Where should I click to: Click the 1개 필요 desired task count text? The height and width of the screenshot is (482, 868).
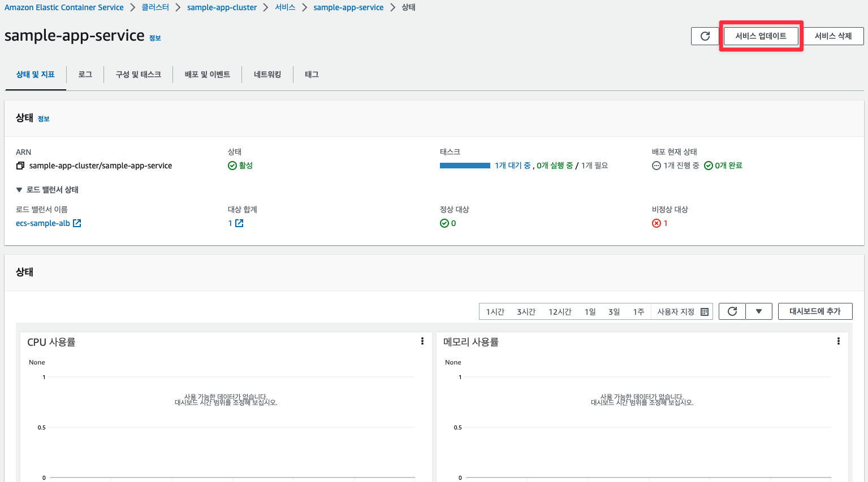(x=594, y=166)
